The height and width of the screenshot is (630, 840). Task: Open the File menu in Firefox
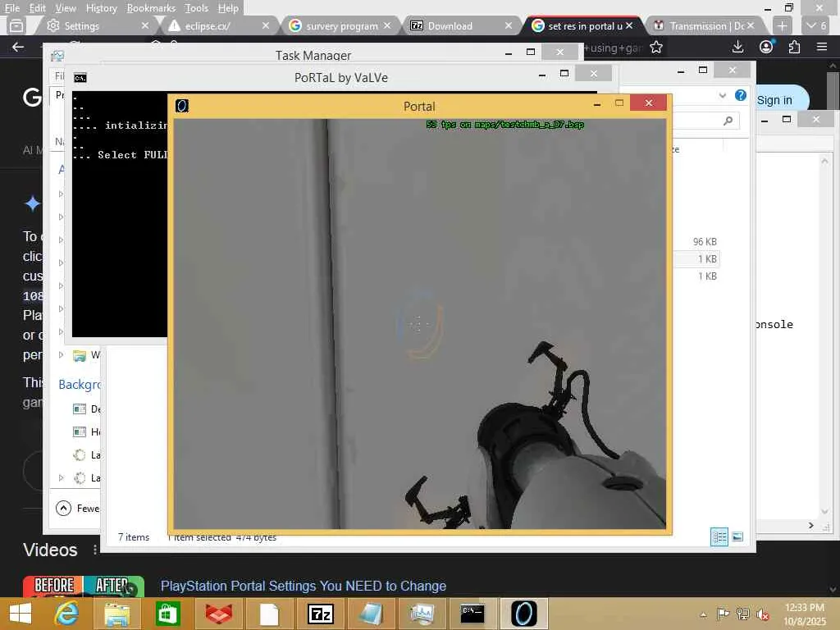pos(11,8)
